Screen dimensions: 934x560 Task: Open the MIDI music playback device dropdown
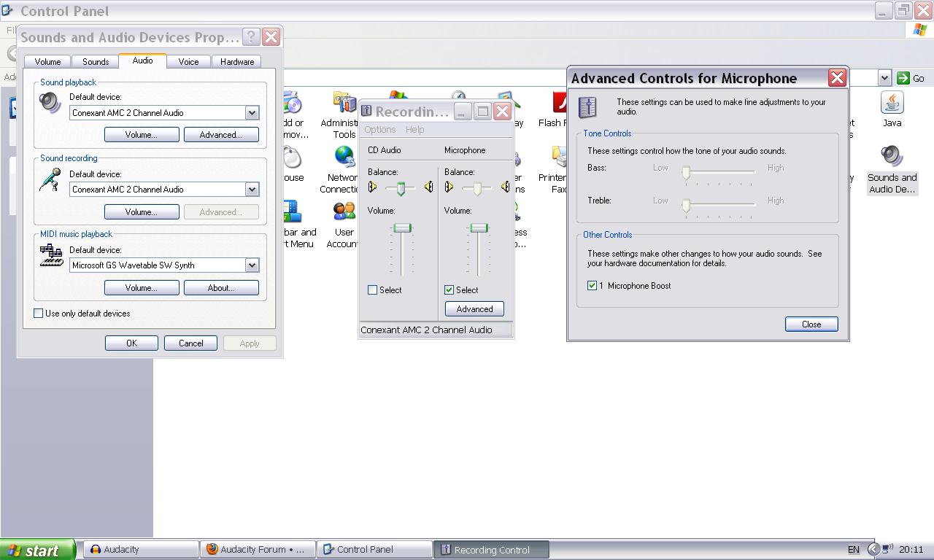(x=252, y=265)
